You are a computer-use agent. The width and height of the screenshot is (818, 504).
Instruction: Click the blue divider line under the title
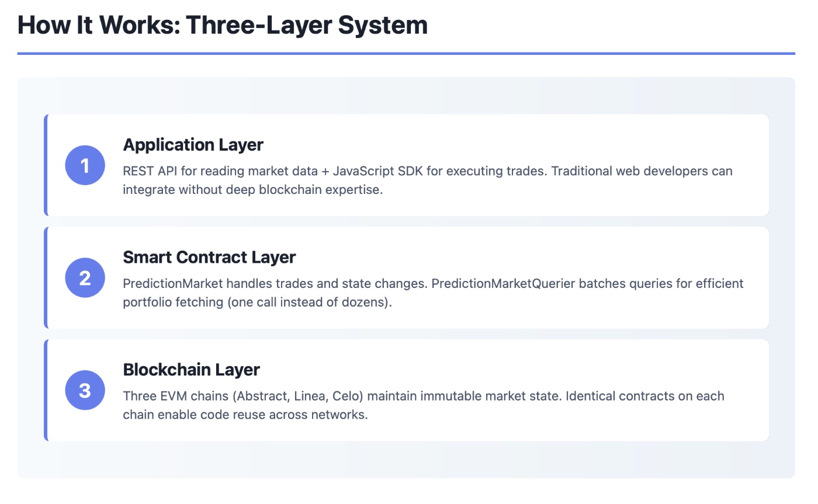[406, 54]
